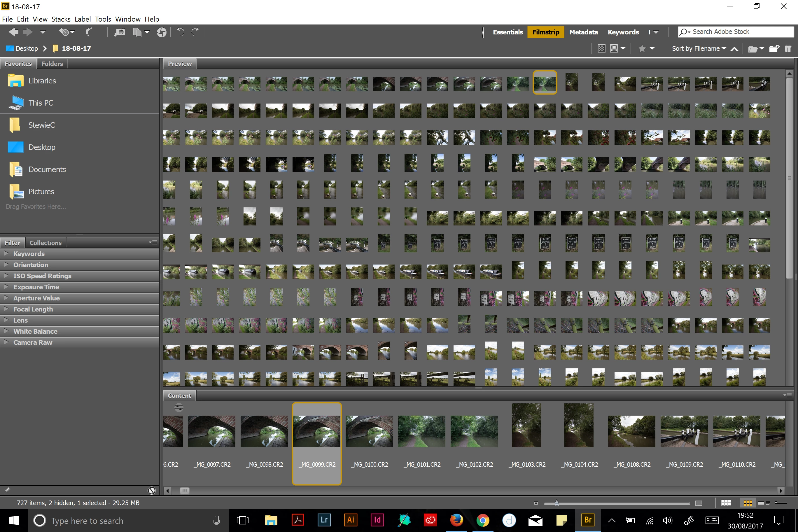The width and height of the screenshot is (798, 532).
Task: Toggle ascending sort order arrow
Action: pos(734,48)
